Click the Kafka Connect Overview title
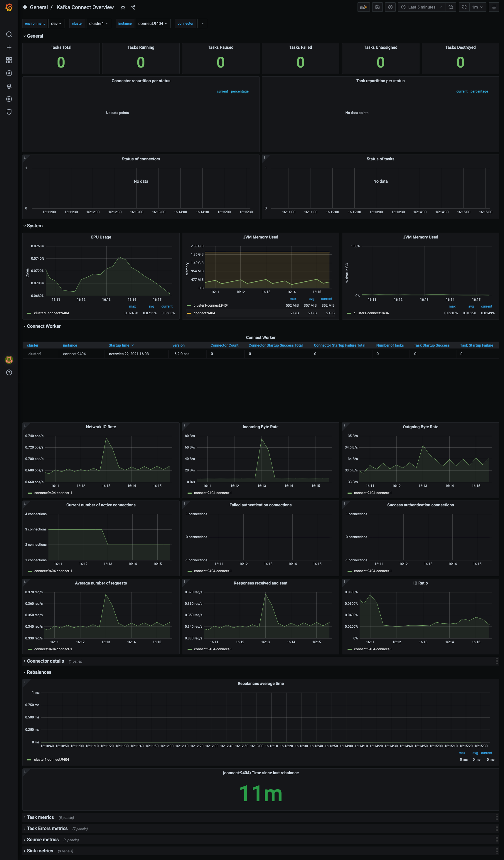Screen dimensions: 504x860 85,7
